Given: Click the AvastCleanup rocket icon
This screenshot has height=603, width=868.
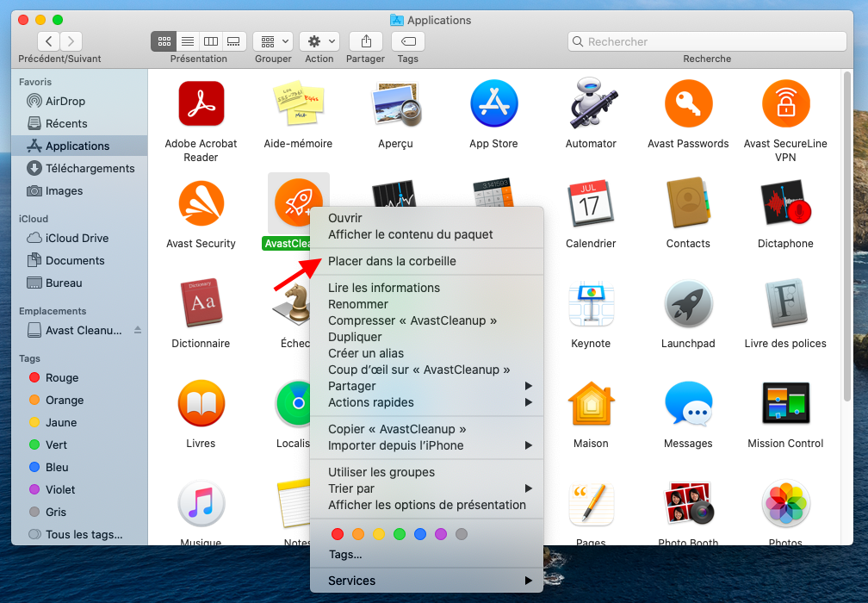Looking at the screenshot, I should [298, 202].
